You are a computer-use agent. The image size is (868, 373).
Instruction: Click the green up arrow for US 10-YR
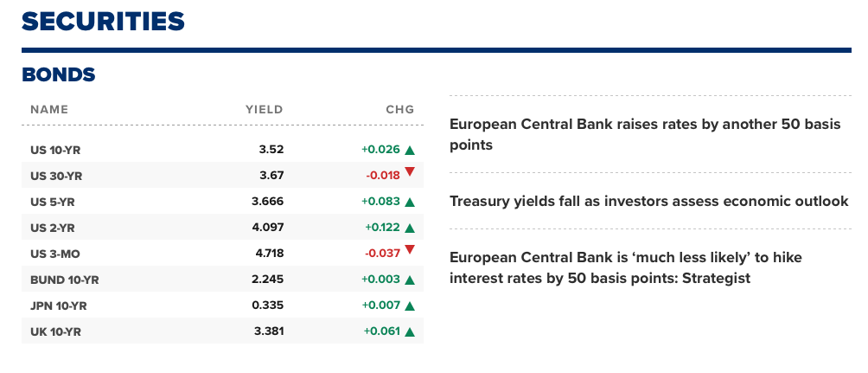(410, 150)
